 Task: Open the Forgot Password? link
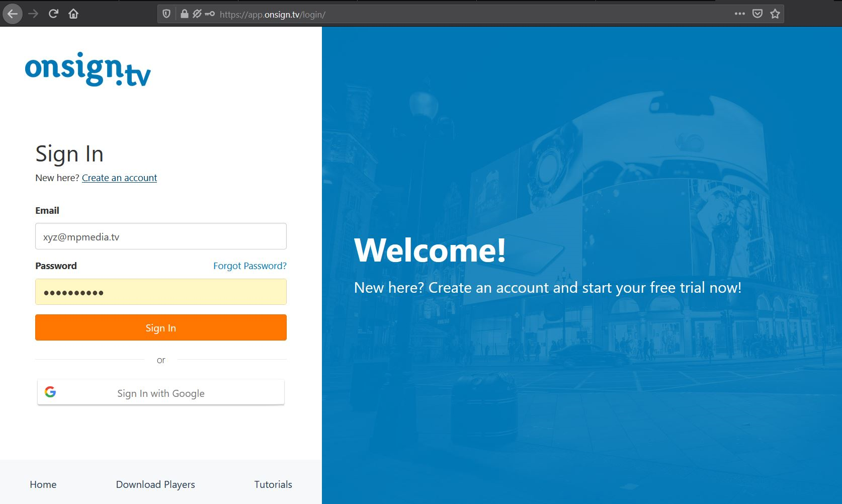point(250,266)
